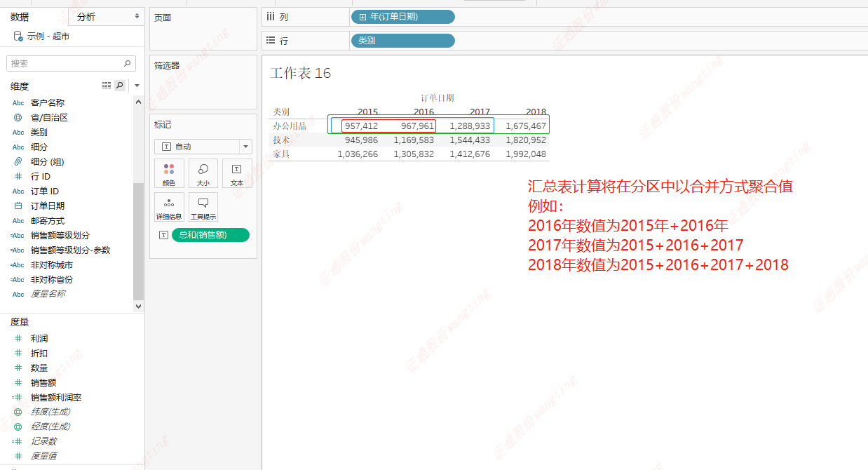Screen dimensions: 868x470
Task: Click the # icon of 利润
Action: 18,339
